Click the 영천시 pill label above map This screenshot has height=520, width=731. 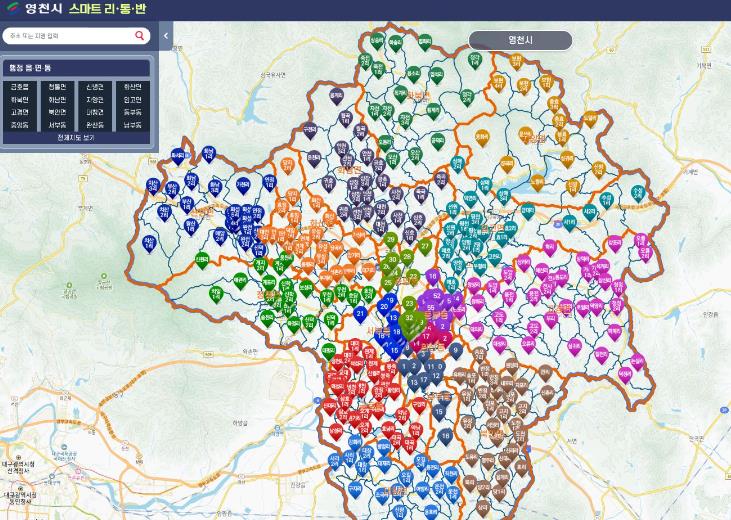click(520, 40)
